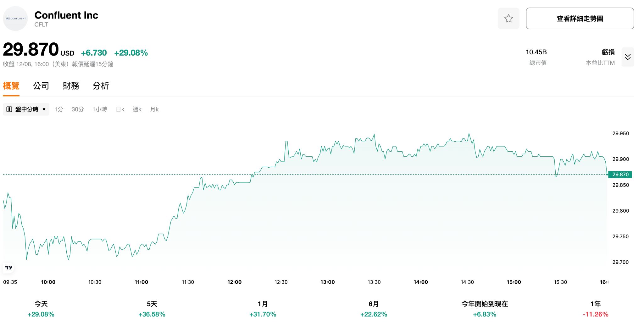Choose the 月k chart interval
Screen dimensions: 644x330
[x=154, y=109]
